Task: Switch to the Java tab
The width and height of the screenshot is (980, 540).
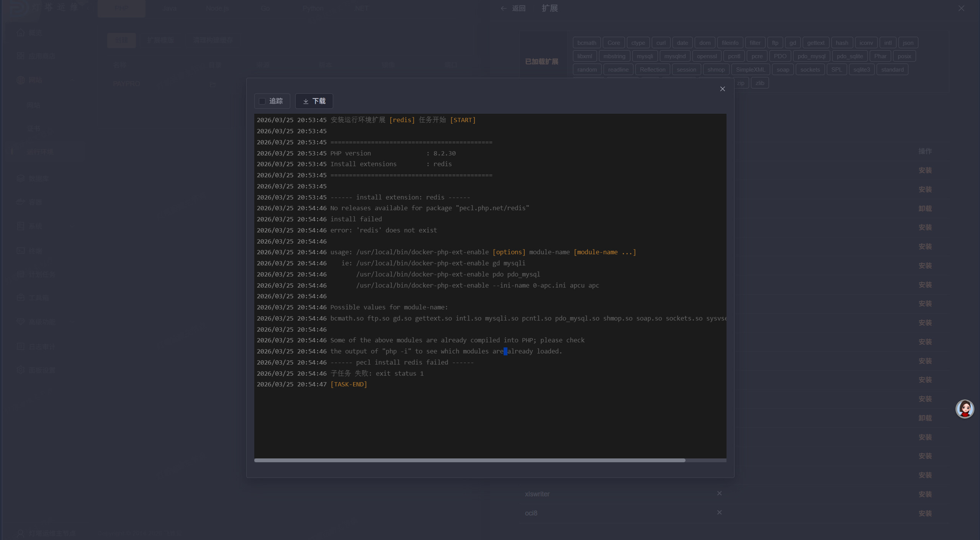Action: coord(169,8)
